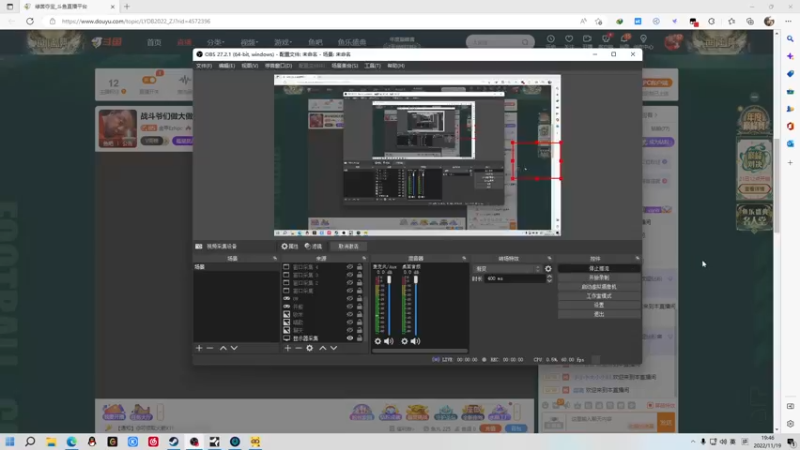
Task: Open the Edge sidebar search icon
Action: point(790,39)
